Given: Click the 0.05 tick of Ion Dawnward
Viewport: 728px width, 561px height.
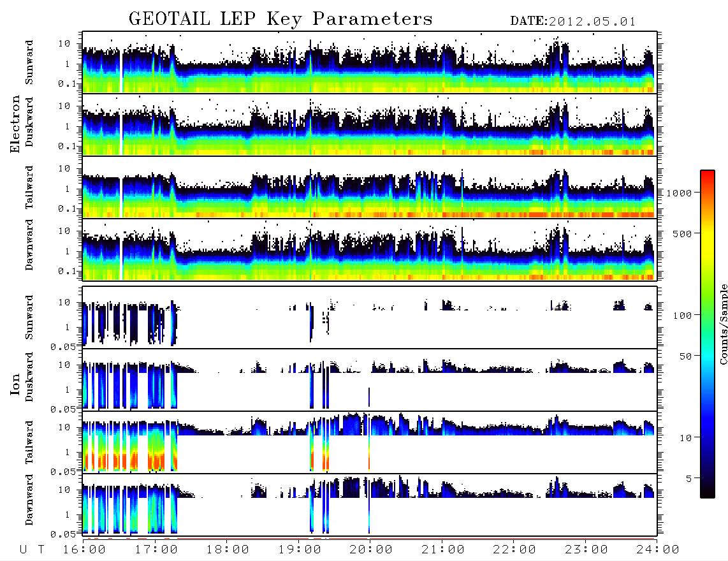Looking at the screenshot, I should coord(63,534).
